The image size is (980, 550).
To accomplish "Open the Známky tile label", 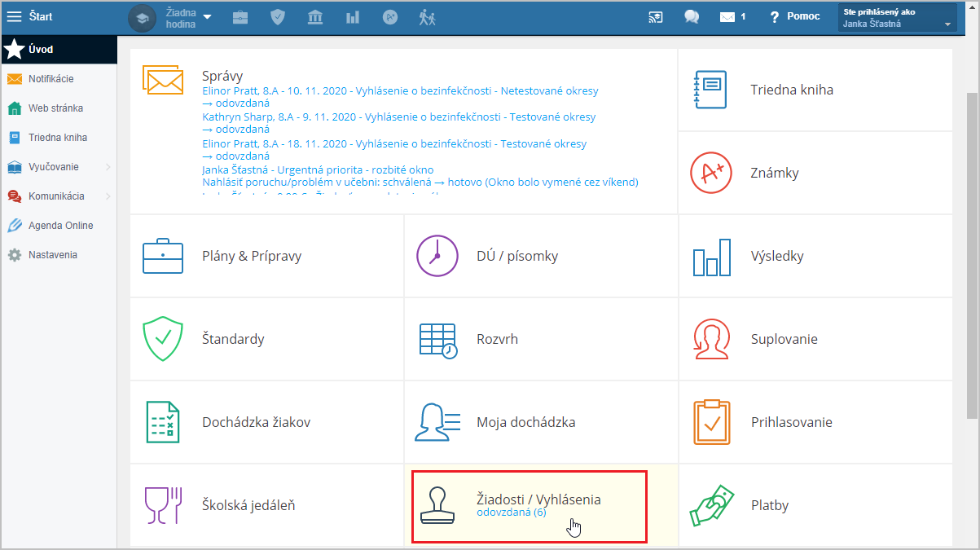I will click(775, 173).
